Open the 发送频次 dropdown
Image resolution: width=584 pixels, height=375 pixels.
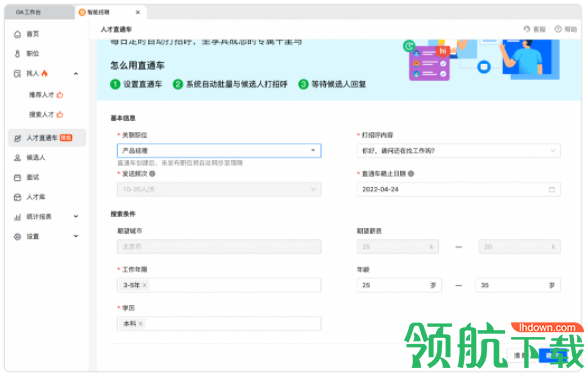[x=219, y=190]
